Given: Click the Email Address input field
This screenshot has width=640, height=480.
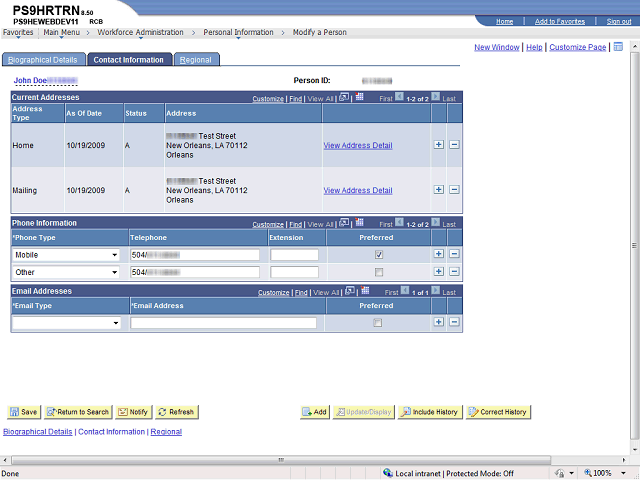Looking at the screenshot, I should pyautogui.click(x=223, y=323).
